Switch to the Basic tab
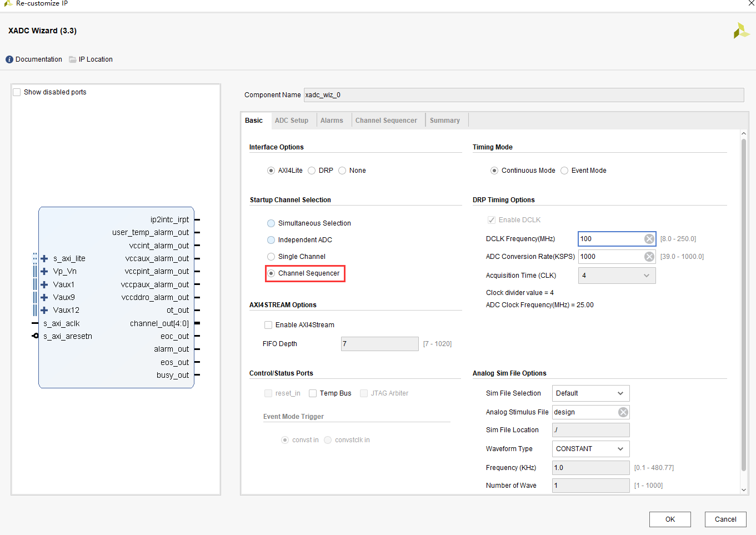This screenshot has width=756, height=535. click(254, 121)
